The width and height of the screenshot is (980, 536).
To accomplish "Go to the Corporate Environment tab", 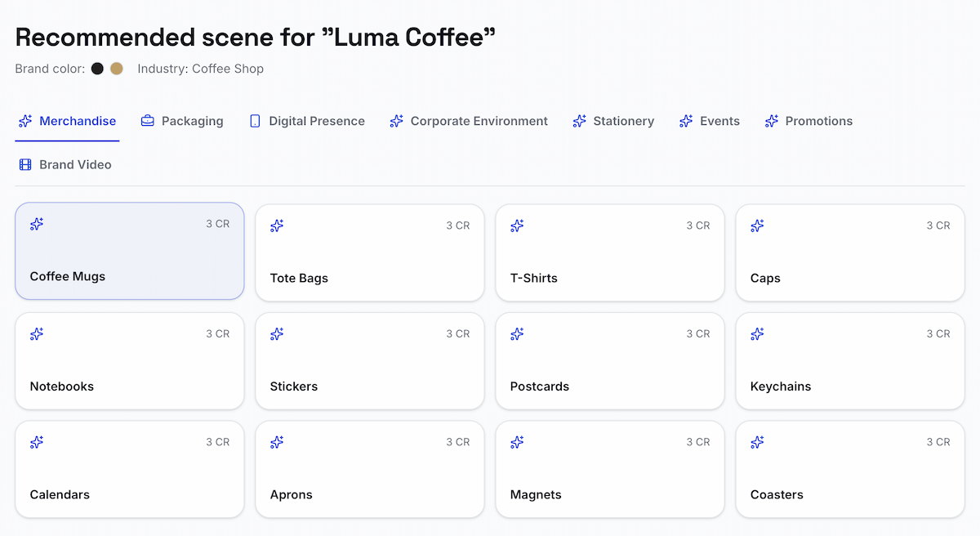I will [x=469, y=121].
